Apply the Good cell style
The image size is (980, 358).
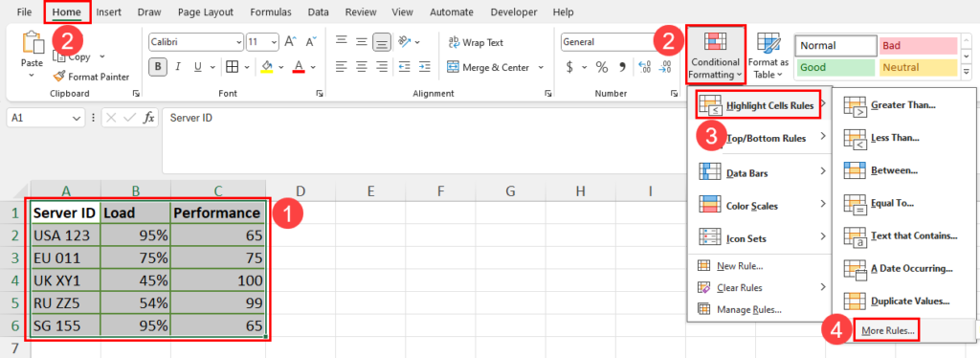pos(835,67)
